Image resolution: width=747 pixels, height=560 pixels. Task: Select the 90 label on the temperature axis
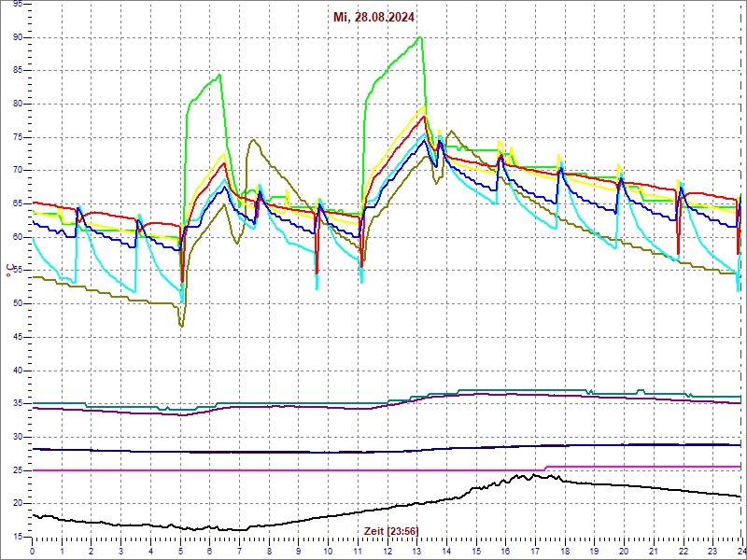pos(16,38)
